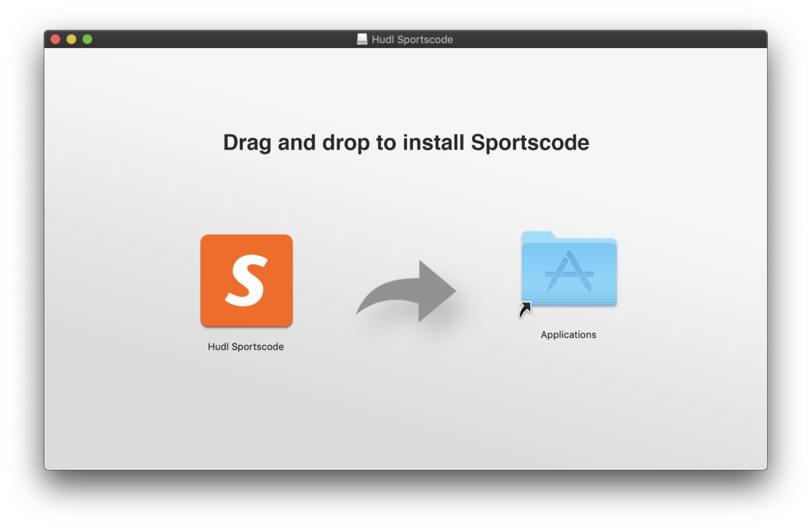This screenshot has height=529, width=812.
Task: Click the red close traffic light
Action: (55, 39)
